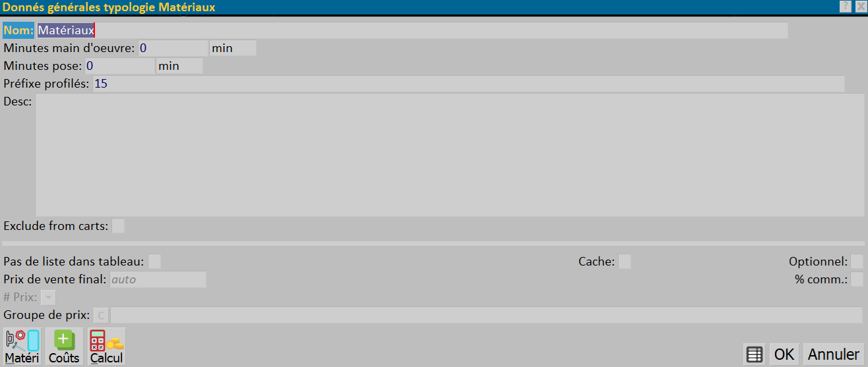This screenshot has height=367, width=868.
Task: Click the C button for Groupe de prix
Action: coord(101,315)
